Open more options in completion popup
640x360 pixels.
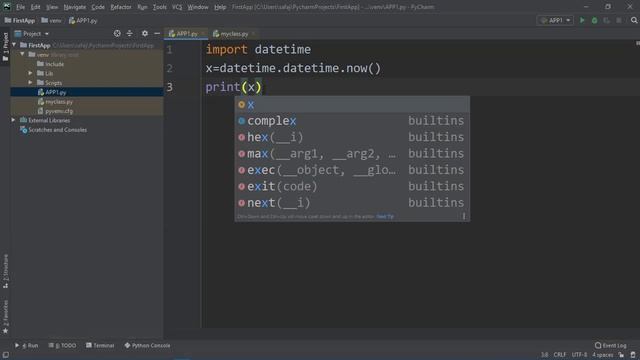464,216
